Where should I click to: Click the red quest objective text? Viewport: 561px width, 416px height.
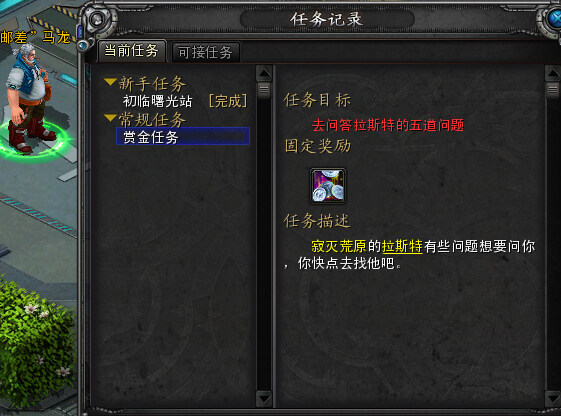(x=388, y=125)
